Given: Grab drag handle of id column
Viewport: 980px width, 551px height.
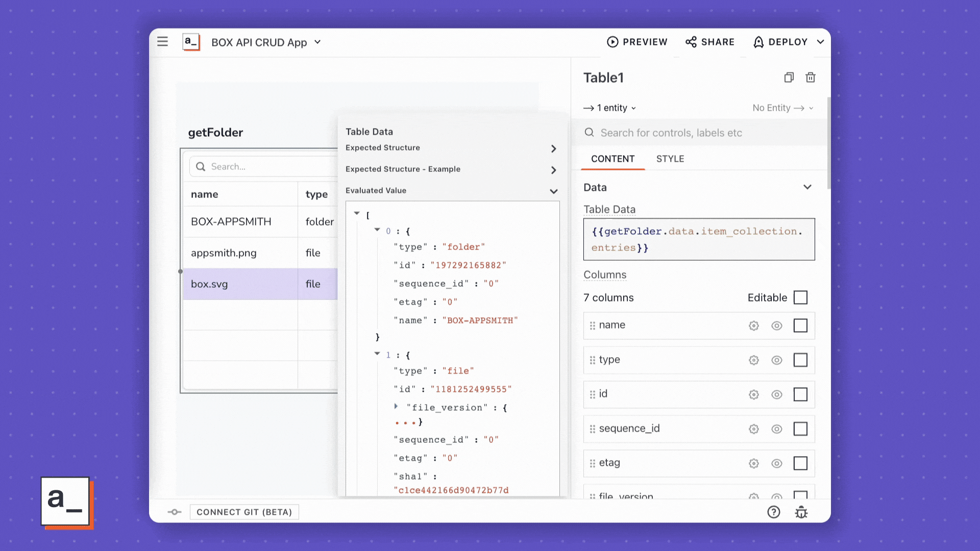Looking at the screenshot, I should [593, 394].
